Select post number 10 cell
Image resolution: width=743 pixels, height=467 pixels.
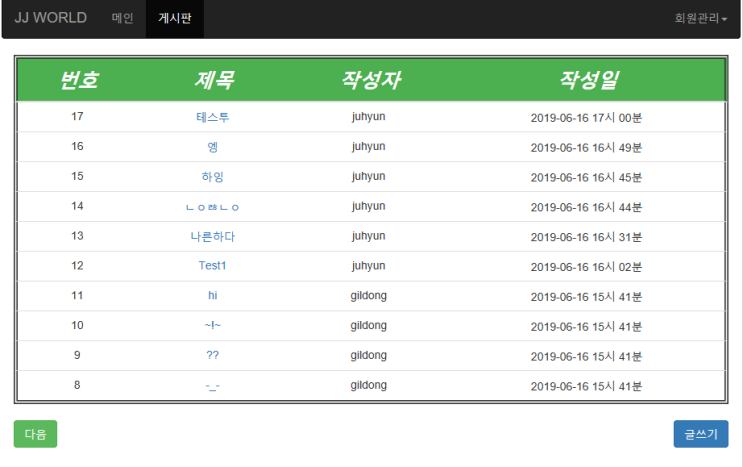(x=77, y=325)
